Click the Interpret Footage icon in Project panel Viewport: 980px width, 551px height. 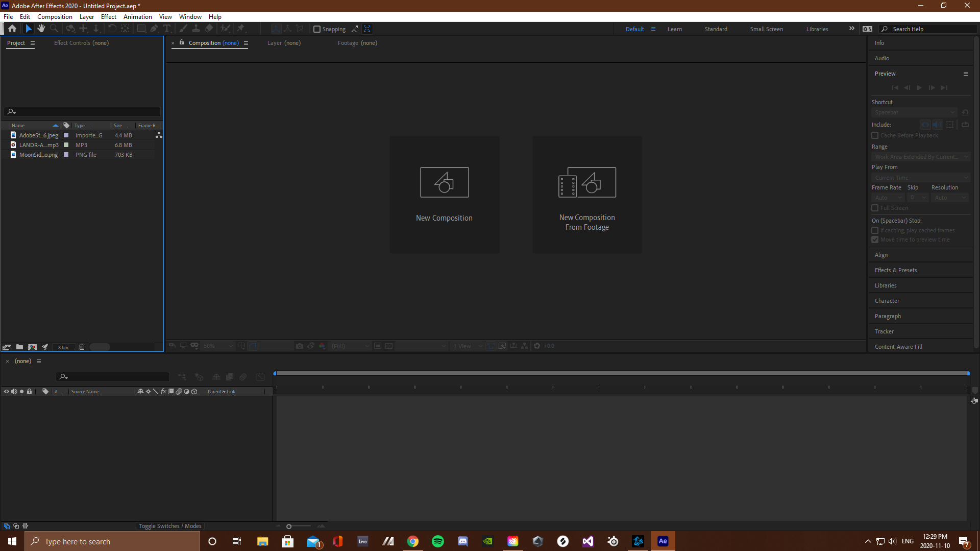pos(7,347)
